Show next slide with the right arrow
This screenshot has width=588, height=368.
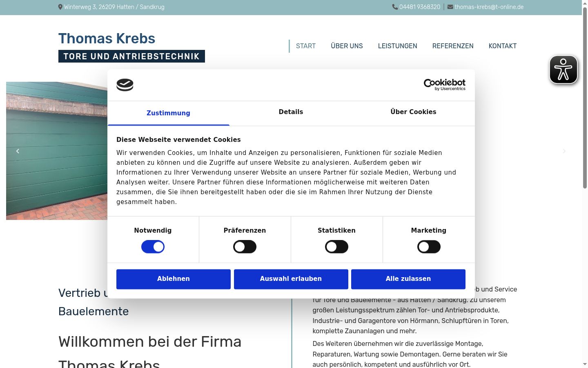(x=564, y=151)
